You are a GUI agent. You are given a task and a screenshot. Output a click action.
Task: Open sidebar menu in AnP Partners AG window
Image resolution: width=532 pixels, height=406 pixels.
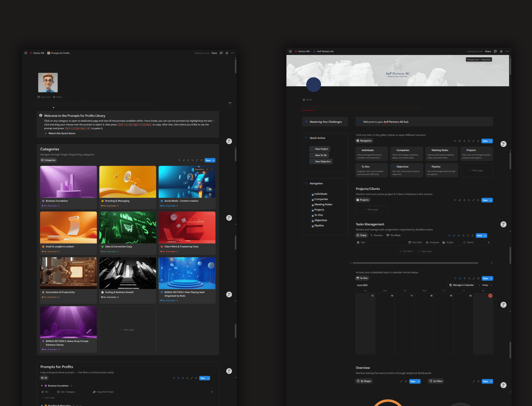tap(290, 51)
